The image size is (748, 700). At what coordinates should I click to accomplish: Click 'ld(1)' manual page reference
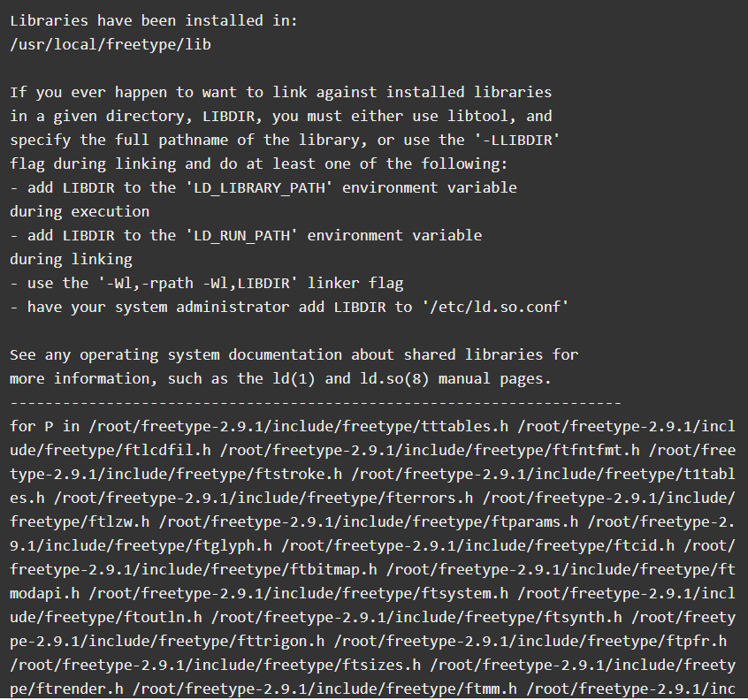(x=294, y=378)
